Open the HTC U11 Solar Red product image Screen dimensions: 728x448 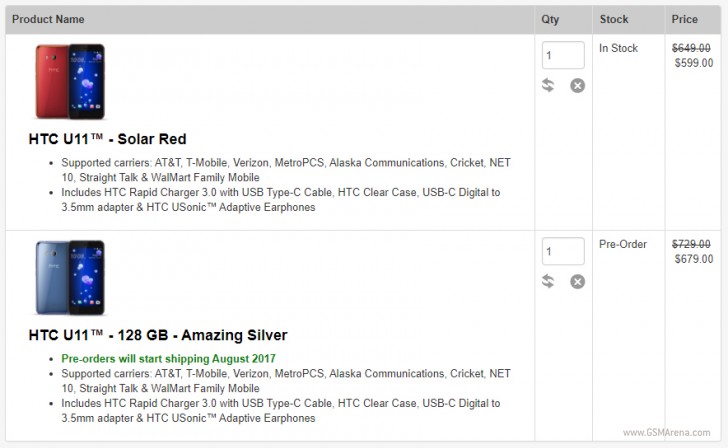coord(70,82)
